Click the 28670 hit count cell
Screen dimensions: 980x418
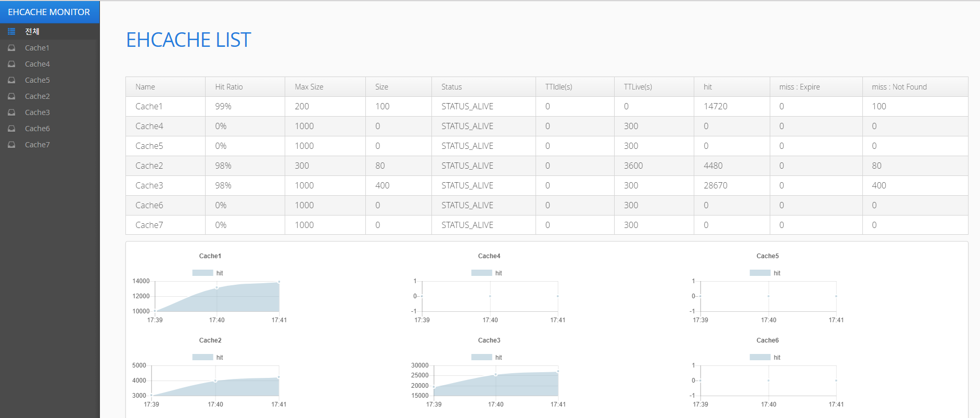[x=732, y=185]
